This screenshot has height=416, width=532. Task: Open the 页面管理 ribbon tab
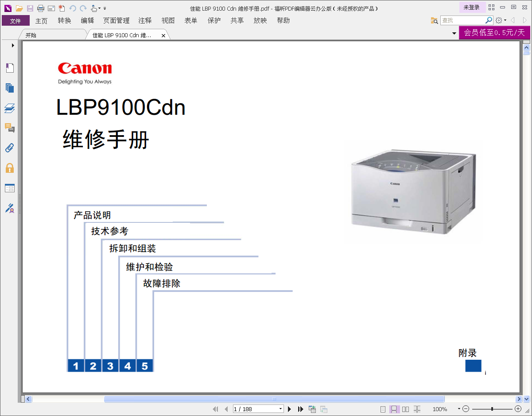(x=116, y=20)
